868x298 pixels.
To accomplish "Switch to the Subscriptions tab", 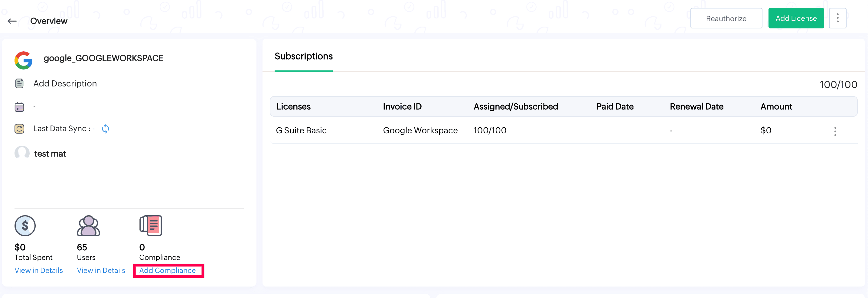I will pyautogui.click(x=303, y=56).
